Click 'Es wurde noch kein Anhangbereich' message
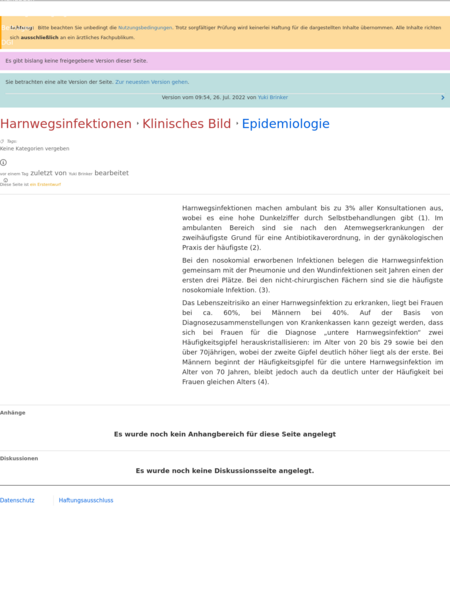450x600 pixels. 225,434
